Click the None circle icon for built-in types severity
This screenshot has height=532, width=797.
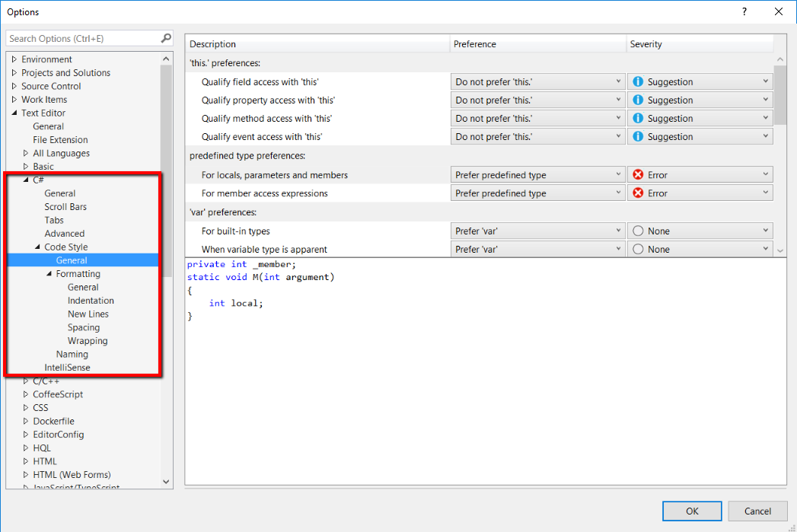(x=637, y=231)
